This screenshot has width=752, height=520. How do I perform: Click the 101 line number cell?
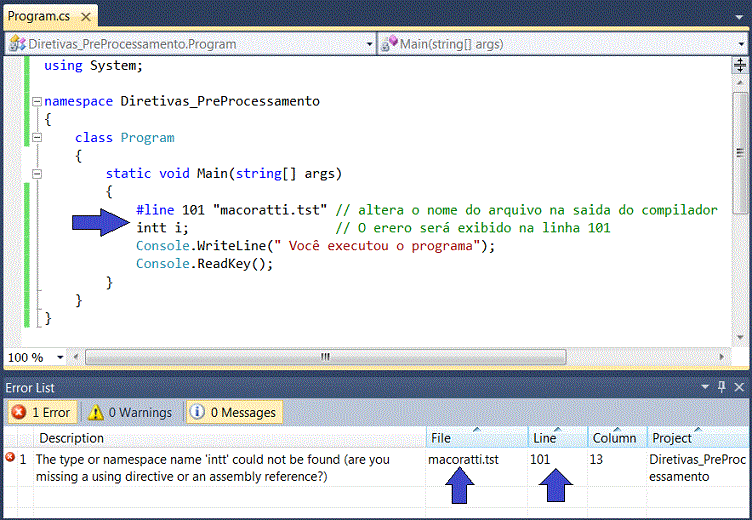pos(540,460)
